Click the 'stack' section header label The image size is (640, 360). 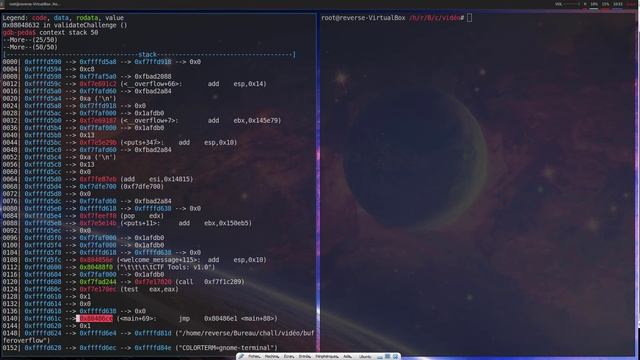point(147,54)
